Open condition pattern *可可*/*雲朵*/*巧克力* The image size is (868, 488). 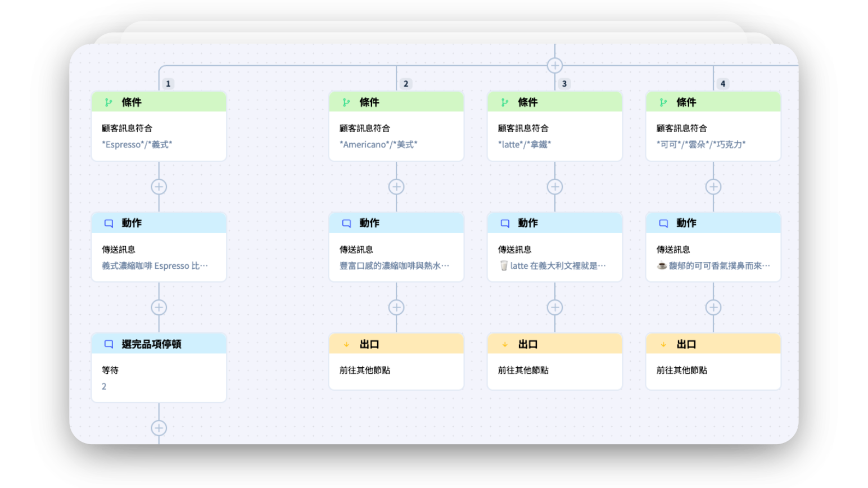pyautogui.click(x=701, y=144)
